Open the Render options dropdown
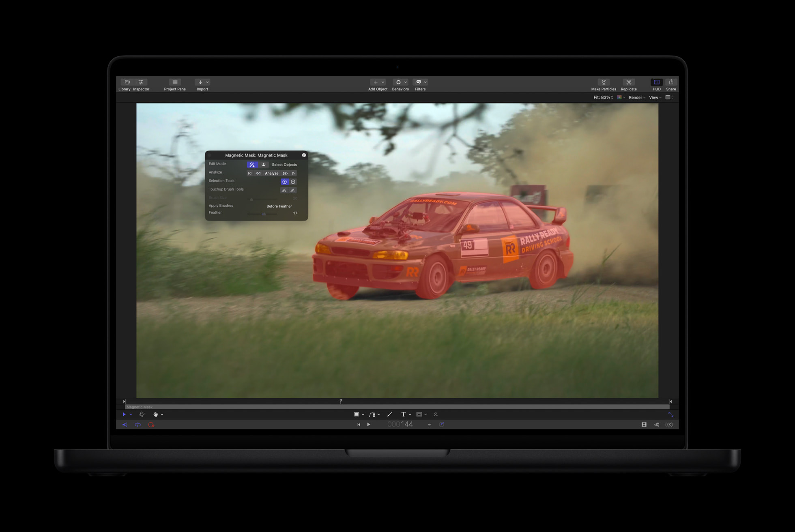Image resolution: width=795 pixels, height=532 pixels. click(636, 97)
